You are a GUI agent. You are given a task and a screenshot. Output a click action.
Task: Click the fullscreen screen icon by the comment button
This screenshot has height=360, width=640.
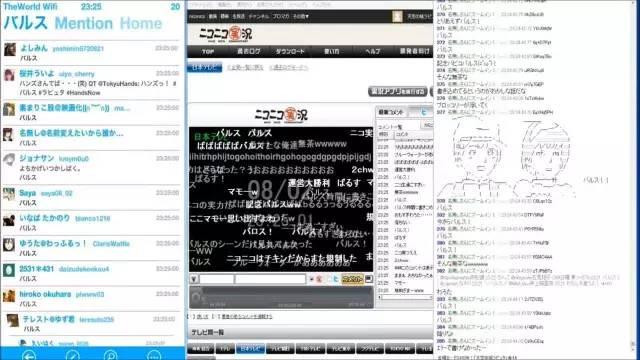[369, 279]
